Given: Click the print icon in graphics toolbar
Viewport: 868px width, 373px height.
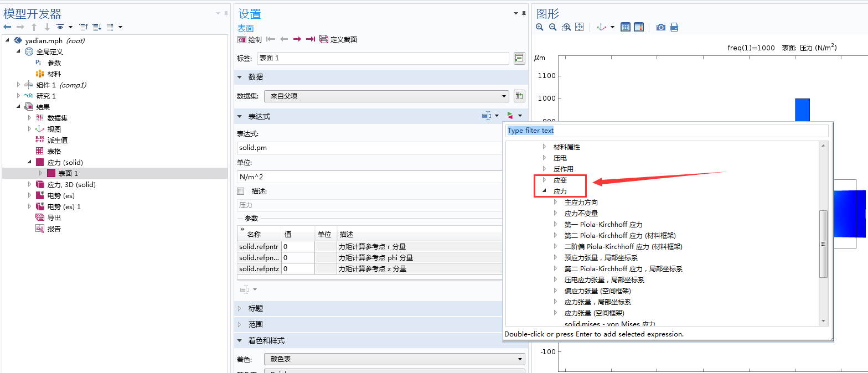Looking at the screenshot, I should (x=674, y=27).
